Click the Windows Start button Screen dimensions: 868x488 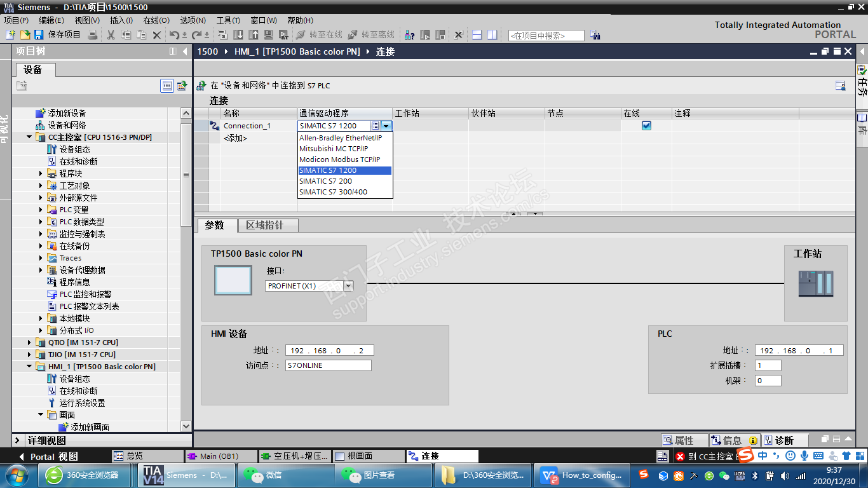click(x=16, y=475)
